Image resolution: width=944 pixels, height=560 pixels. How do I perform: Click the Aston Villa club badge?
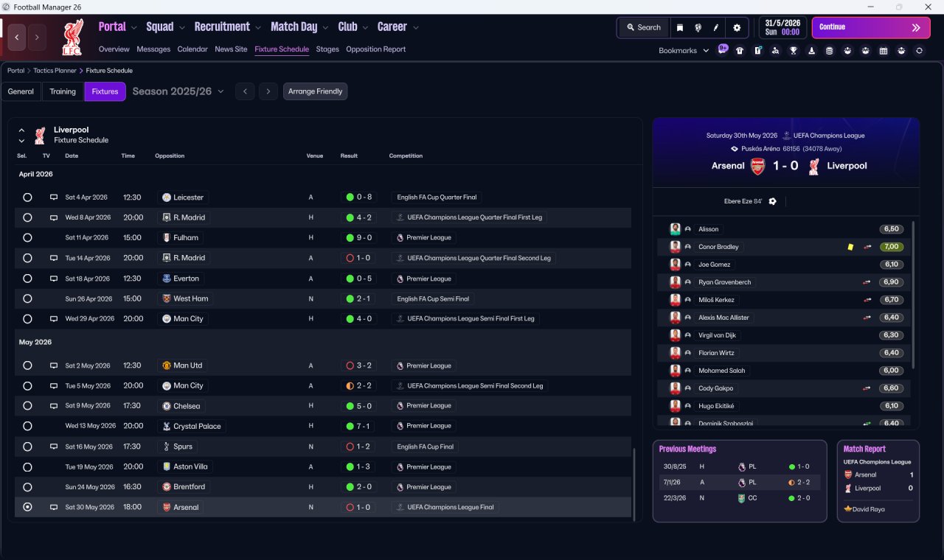[167, 466]
